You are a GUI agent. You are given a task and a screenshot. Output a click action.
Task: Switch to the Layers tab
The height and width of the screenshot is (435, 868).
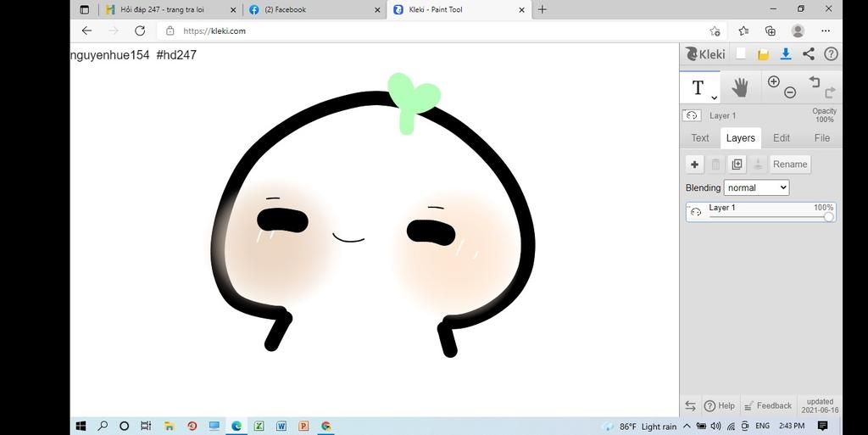pos(740,138)
